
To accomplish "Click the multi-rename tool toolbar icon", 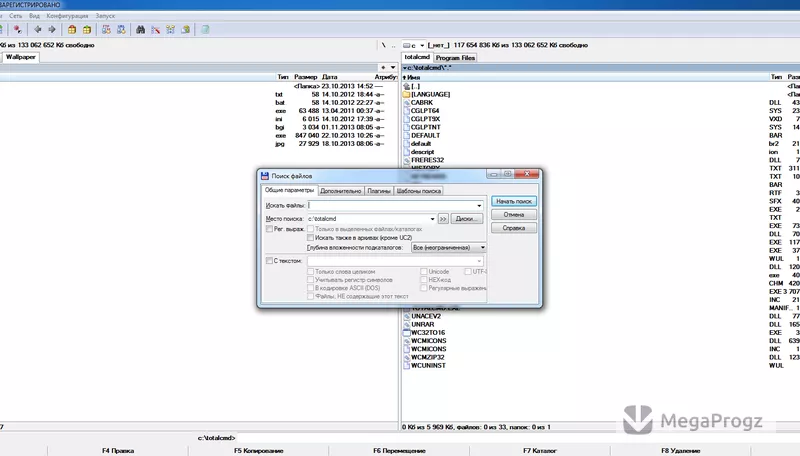I will click(x=156, y=30).
